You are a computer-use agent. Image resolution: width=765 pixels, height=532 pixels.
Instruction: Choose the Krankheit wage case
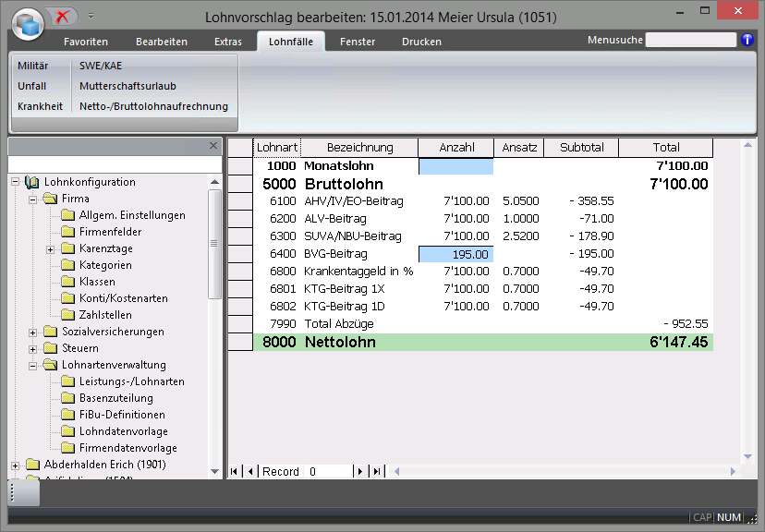pyautogui.click(x=40, y=106)
